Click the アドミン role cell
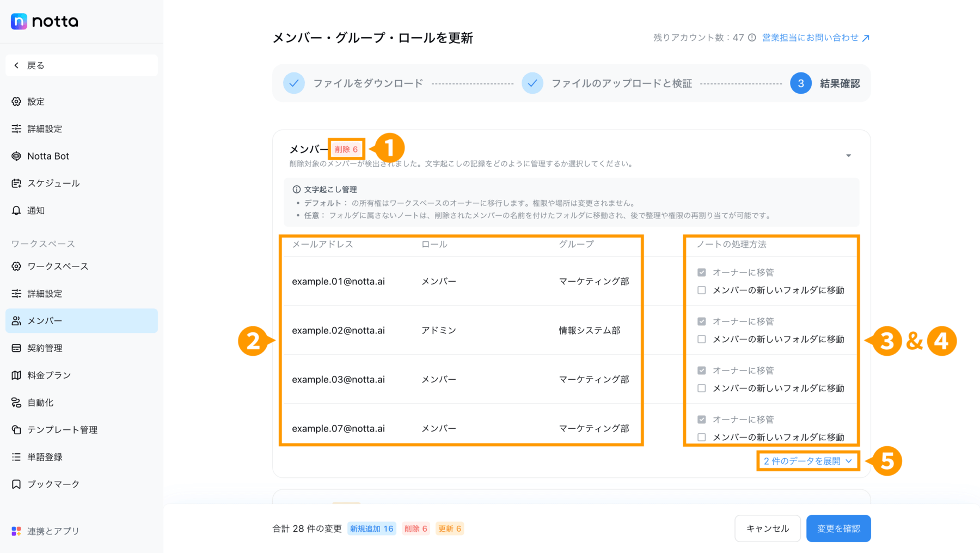980x553 pixels. click(439, 331)
